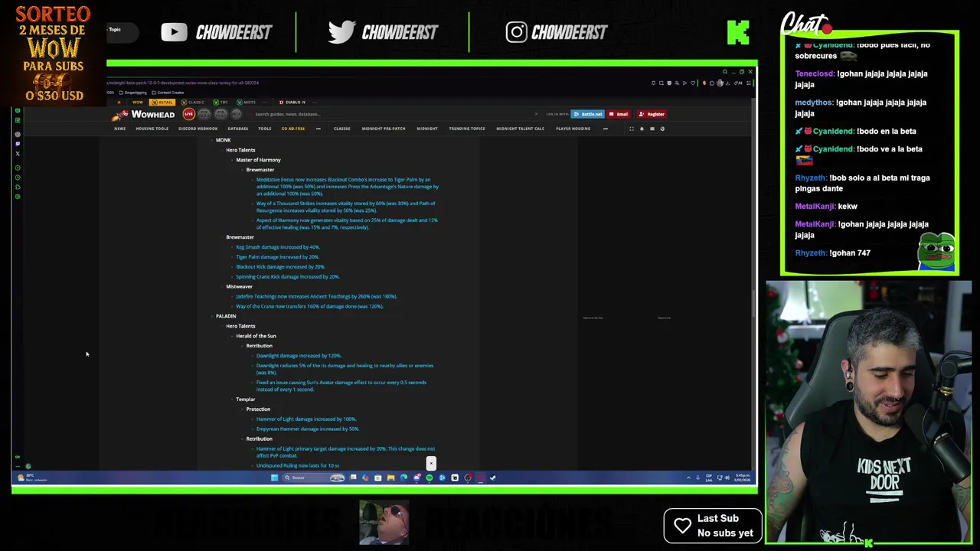The height and width of the screenshot is (551, 980).
Task: Close the small overlay popup
Action: (x=431, y=463)
